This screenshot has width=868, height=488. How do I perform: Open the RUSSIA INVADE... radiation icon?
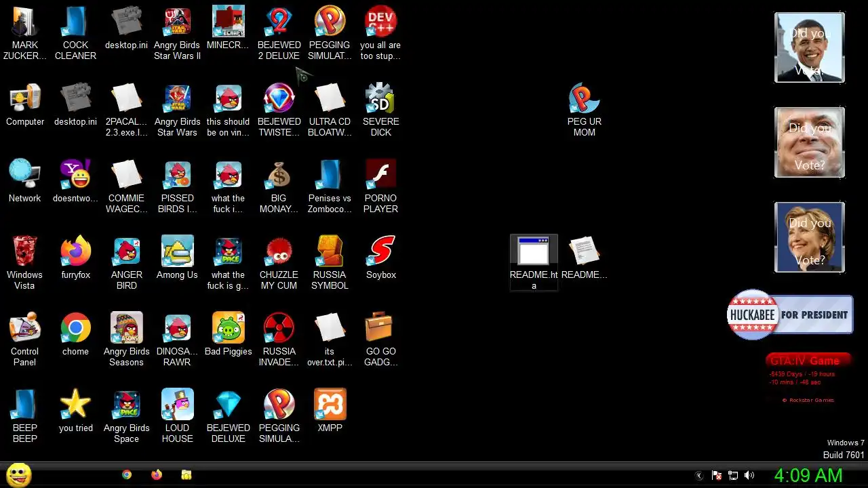tap(279, 340)
